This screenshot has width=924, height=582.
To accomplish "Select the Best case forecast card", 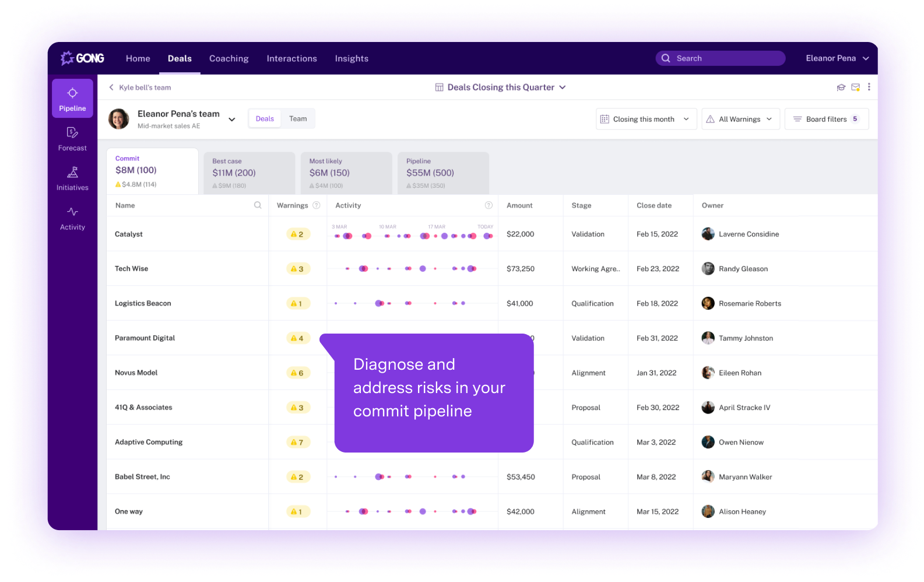I will click(249, 173).
